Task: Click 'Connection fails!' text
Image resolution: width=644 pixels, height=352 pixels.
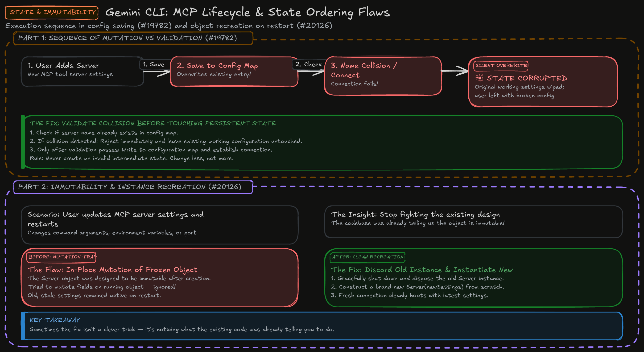Action: click(x=354, y=84)
